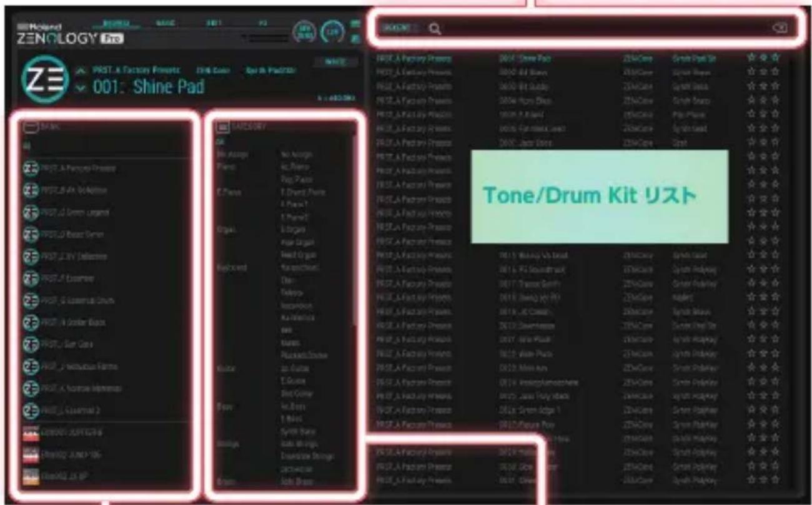Set first rating star for Shine Pad row

(x=751, y=57)
